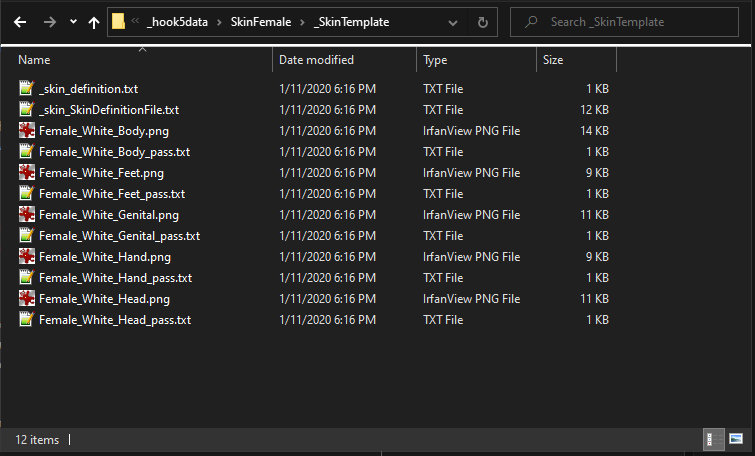Select the _skin_definition.txt file icon
This screenshot has height=456, width=755.
pos(26,88)
